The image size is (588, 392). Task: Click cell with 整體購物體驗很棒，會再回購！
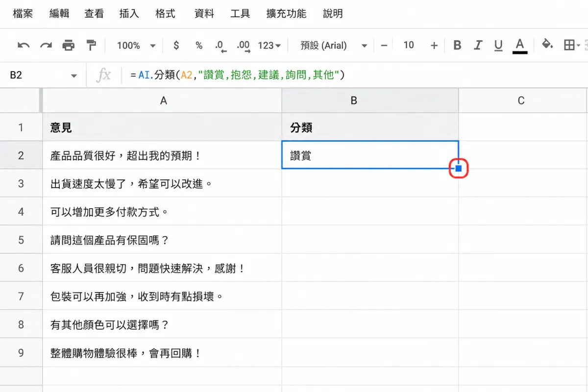[x=163, y=353]
